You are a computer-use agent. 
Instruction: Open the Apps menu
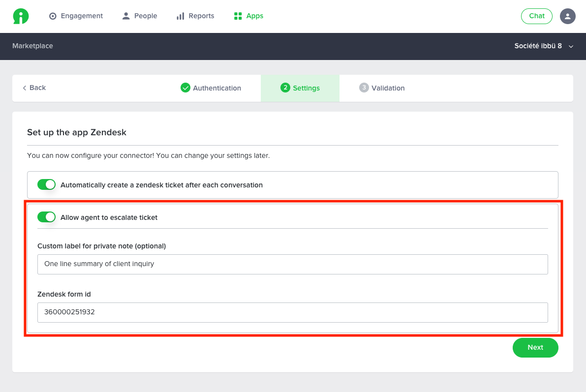click(248, 16)
